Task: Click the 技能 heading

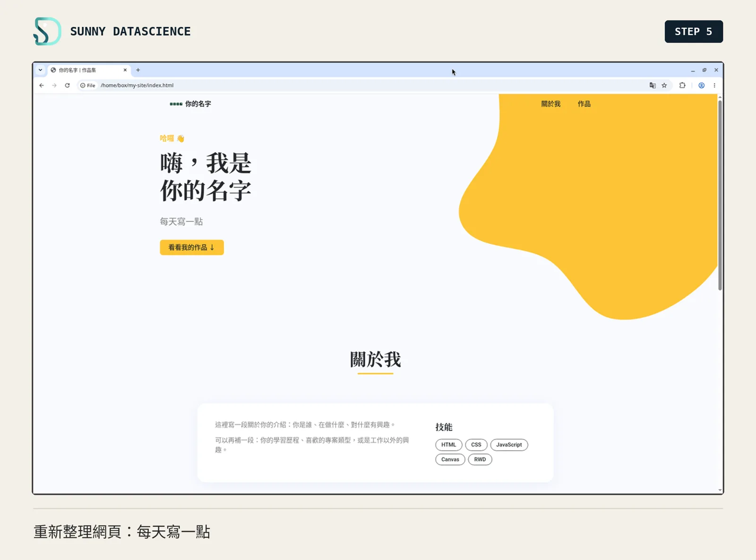Action: pos(444,427)
